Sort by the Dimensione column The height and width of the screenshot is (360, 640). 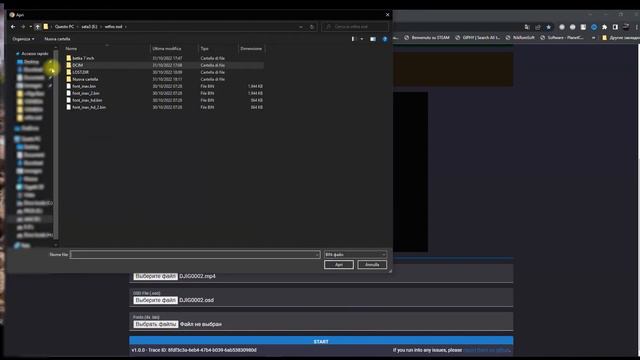tap(251, 49)
